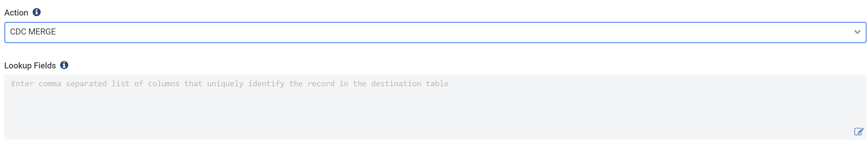This screenshot has height=145, width=868.
Task: Expand the Action select box options
Action: (x=435, y=32)
